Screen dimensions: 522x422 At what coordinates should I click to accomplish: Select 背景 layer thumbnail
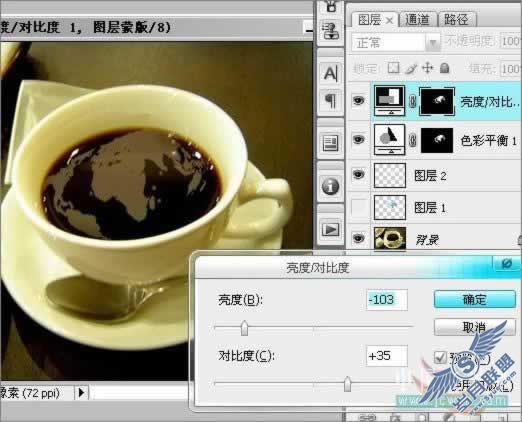pyautogui.click(x=390, y=238)
